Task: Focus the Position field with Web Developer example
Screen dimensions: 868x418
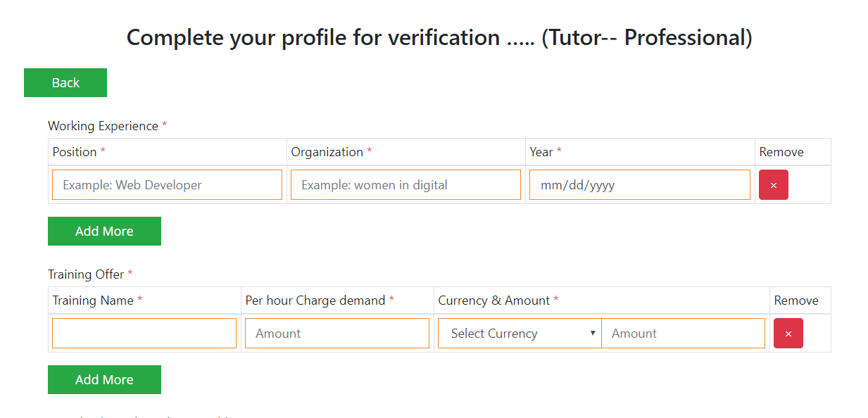Action: (167, 185)
